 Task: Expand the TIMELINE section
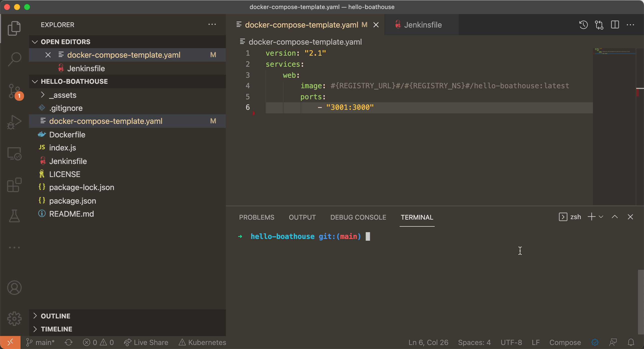(x=127, y=329)
